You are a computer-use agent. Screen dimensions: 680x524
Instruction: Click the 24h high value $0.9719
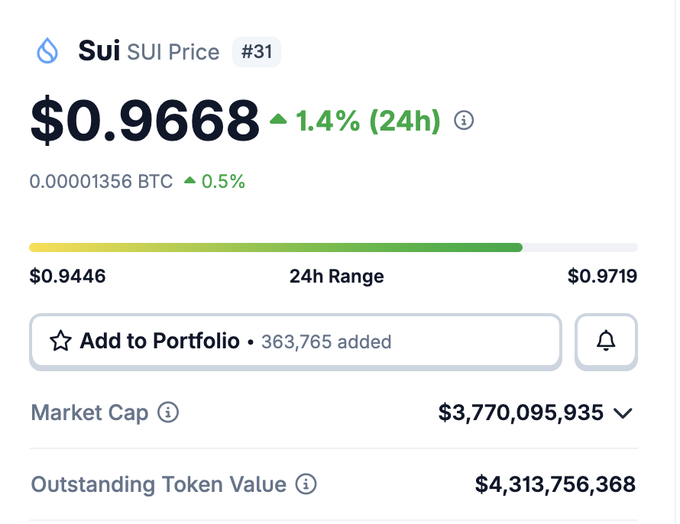pyautogui.click(x=602, y=276)
